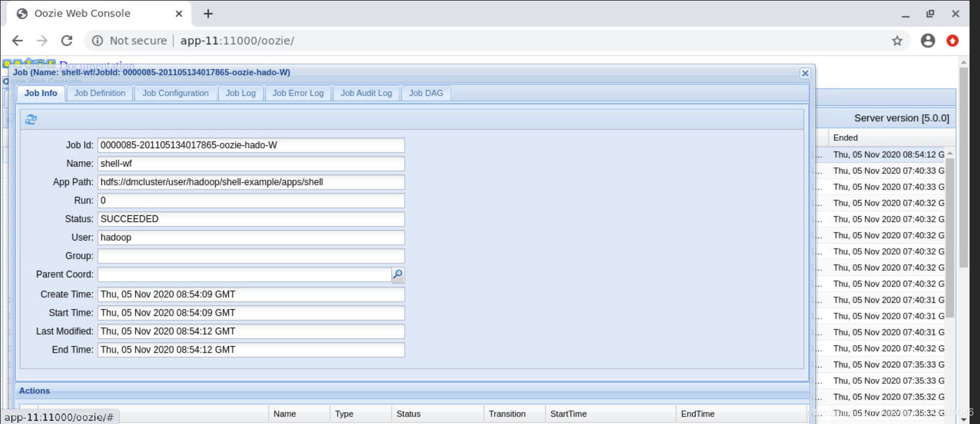
Task: Click the Start Time field
Action: [x=251, y=313]
